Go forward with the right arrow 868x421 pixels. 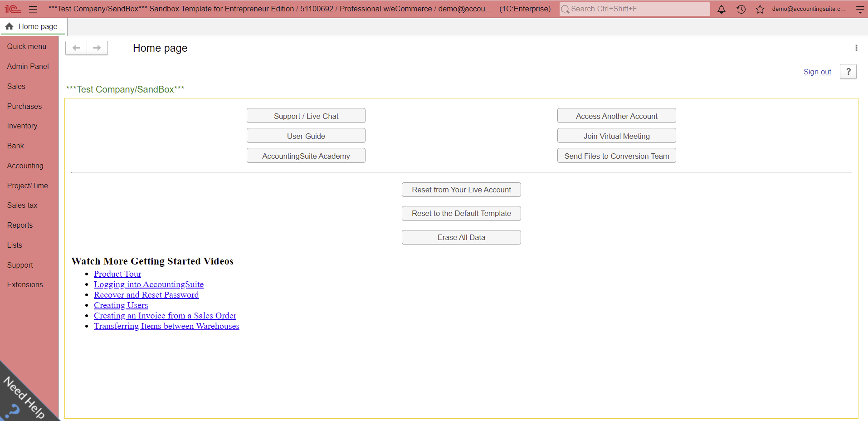coord(97,48)
